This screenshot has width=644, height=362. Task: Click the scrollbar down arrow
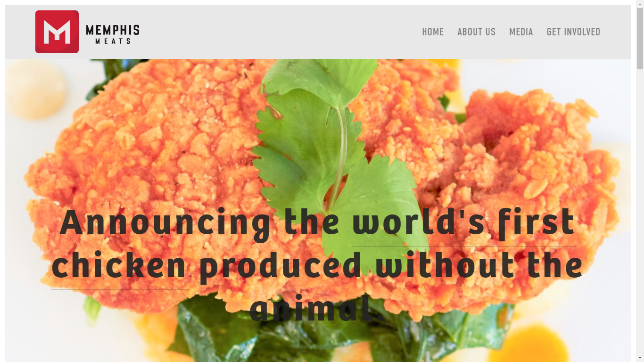pyautogui.click(x=640, y=358)
